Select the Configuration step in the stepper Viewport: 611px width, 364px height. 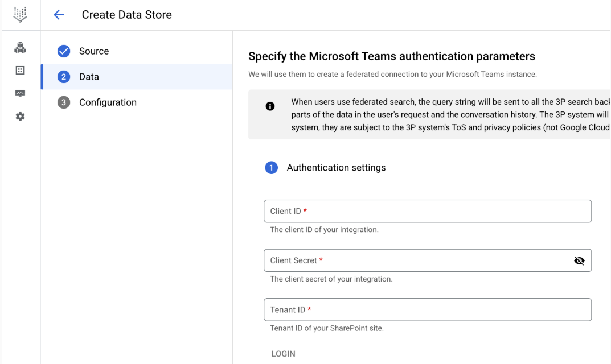tap(108, 102)
